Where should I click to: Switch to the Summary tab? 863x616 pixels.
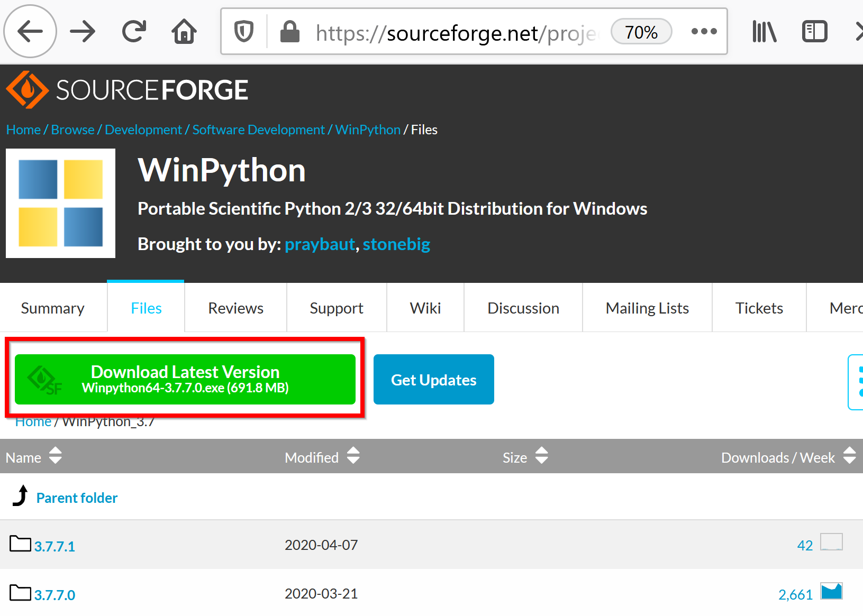(53, 308)
